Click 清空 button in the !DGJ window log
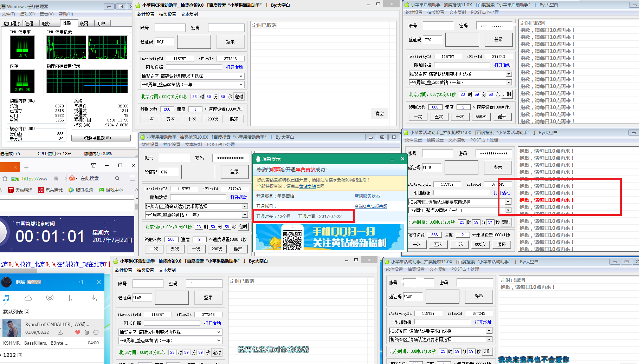This screenshot has height=364, width=639. (x=379, y=113)
